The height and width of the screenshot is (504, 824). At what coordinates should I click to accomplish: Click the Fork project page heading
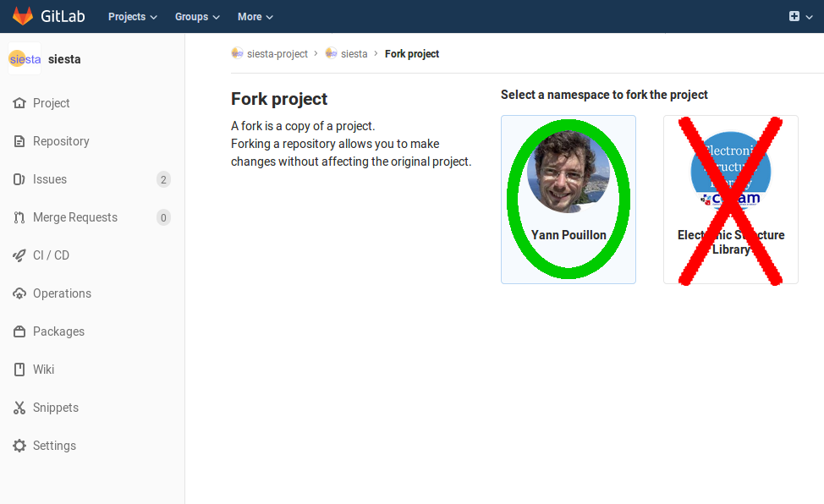pyautogui.click(x=279, y=99)
